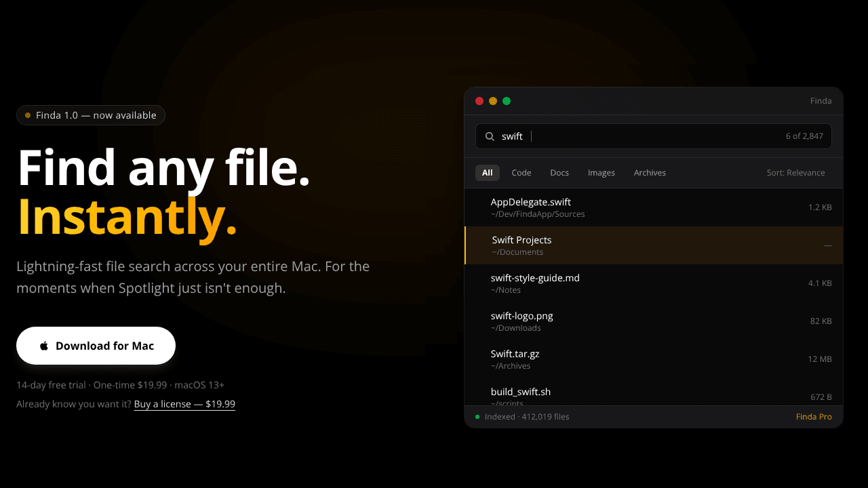Click the 672 B file size
Image resolution: width=868 pixels, height=488 pixels.
[821, 397]
